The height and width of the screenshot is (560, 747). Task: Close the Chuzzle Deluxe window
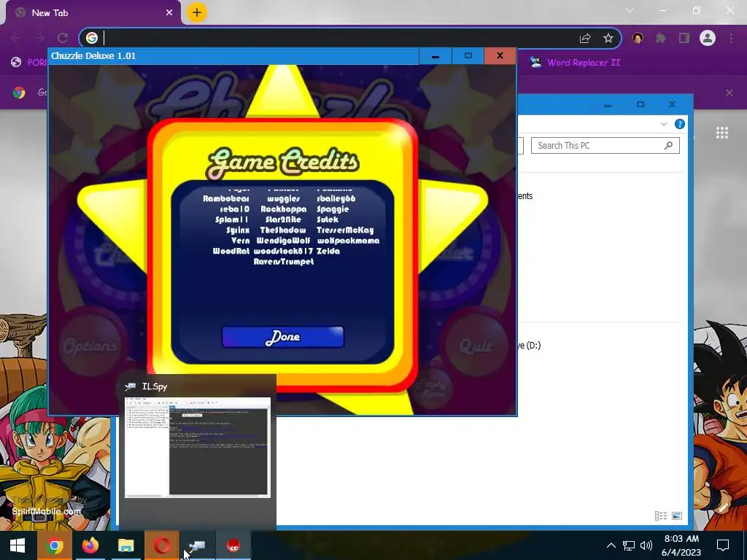(x=500, y=55)
